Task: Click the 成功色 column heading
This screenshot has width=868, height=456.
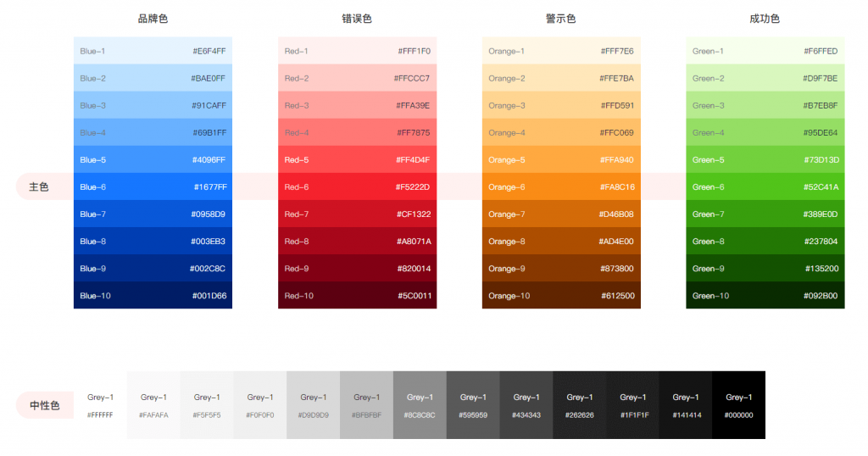Action: 765,19
